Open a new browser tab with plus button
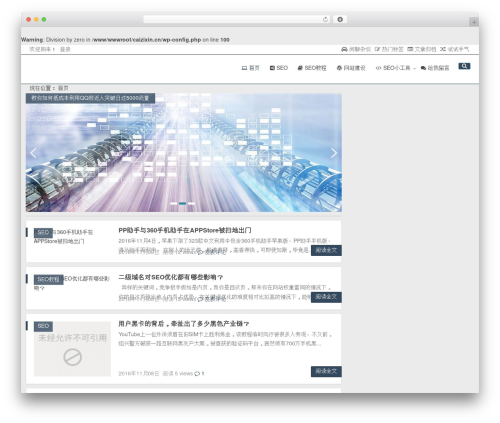 pyautogui.click(x=474, y=22)
